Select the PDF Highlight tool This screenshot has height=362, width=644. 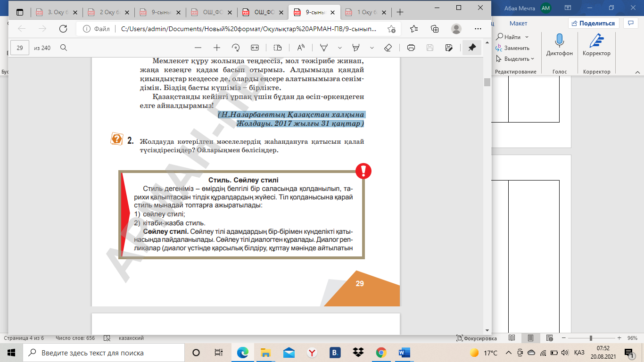tap(356, 48)
